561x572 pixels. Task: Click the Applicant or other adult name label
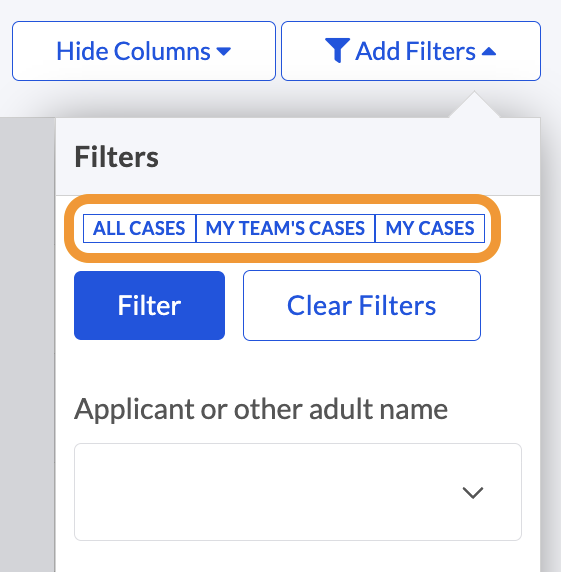[261, 410]
